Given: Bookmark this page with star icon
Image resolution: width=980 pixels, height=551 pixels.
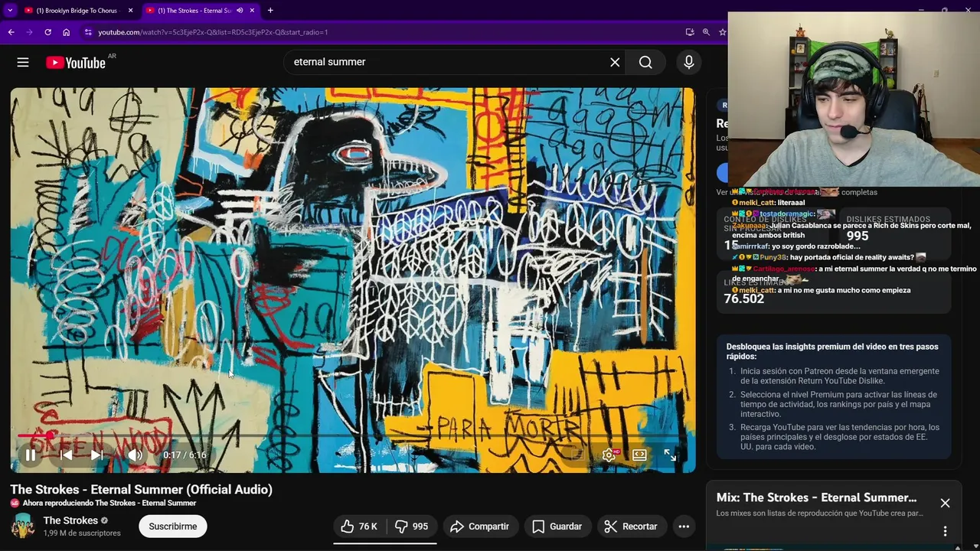Looking at the screenshot, I should click(x=722, y=32).
